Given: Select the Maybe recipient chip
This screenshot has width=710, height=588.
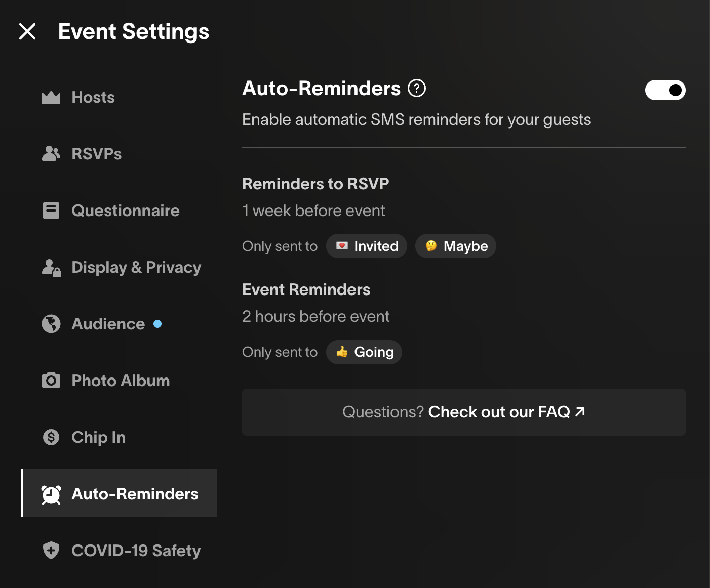Looking at the screenshot, I should pos(455,246).
